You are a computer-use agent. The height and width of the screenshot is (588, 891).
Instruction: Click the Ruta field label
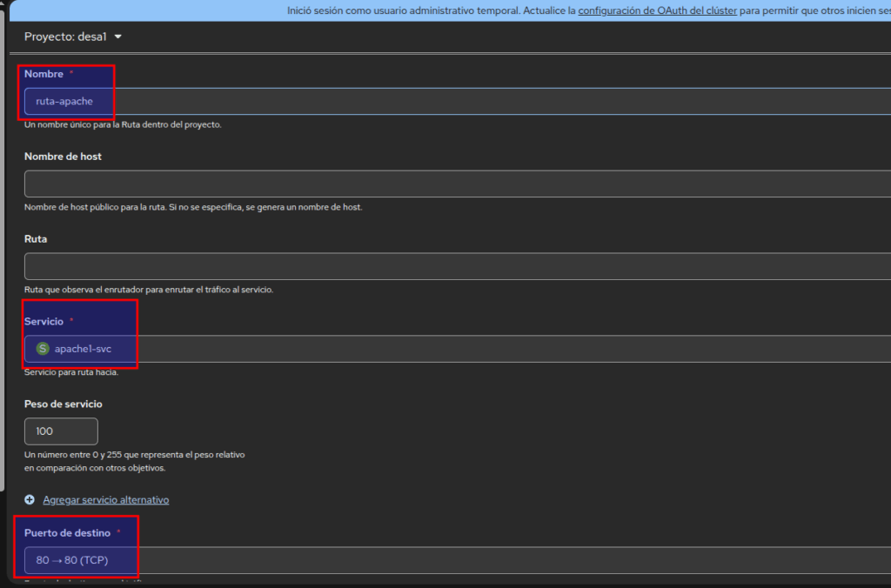(x=36, y=238)
